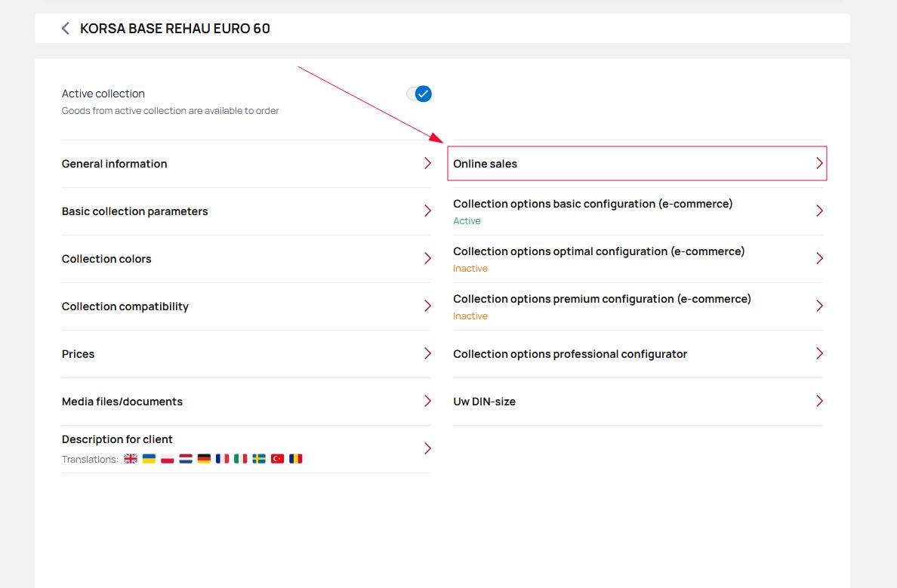
Task: Select the UK flag translation
Action: click(x=131, y=458)
